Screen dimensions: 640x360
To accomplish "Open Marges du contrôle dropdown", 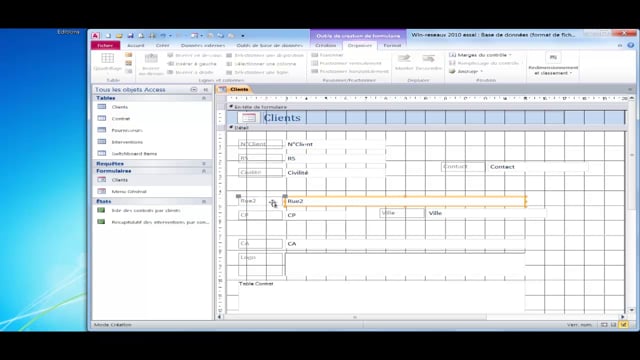I will (x=480, y=55).
